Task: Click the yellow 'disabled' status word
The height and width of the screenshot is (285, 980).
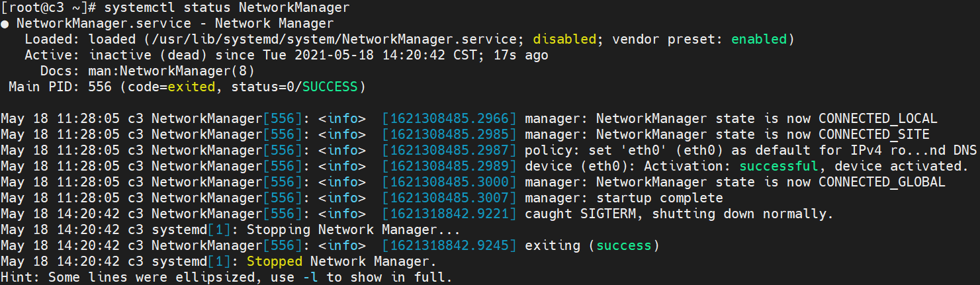Action: [x=564, y=39]
